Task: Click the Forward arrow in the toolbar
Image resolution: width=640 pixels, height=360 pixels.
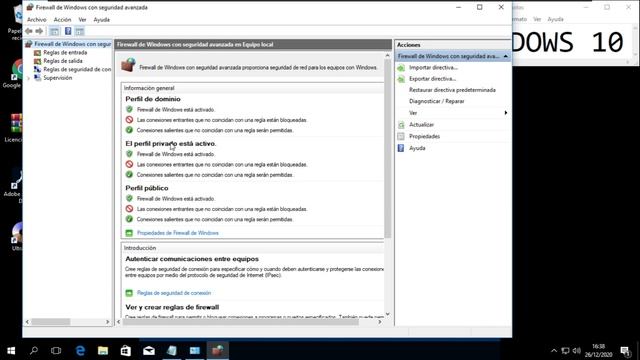Action: (x=39, y=31)
